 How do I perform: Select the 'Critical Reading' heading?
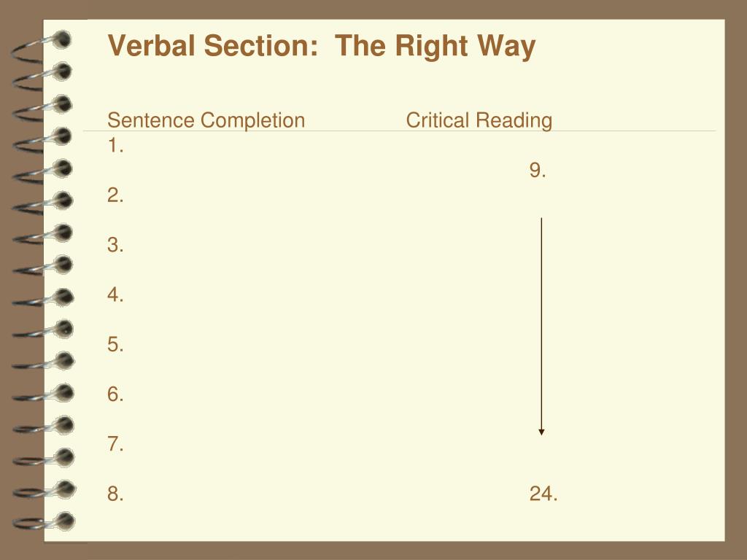tap(479, 120)
